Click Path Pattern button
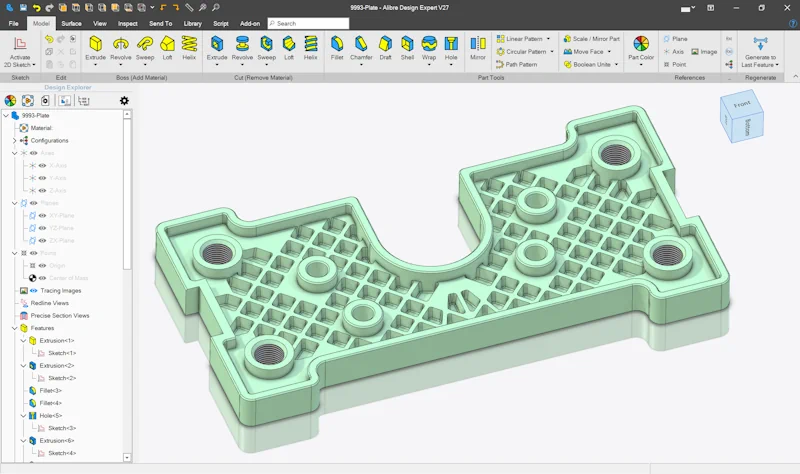The image size is (800, 474). [516, 64]
